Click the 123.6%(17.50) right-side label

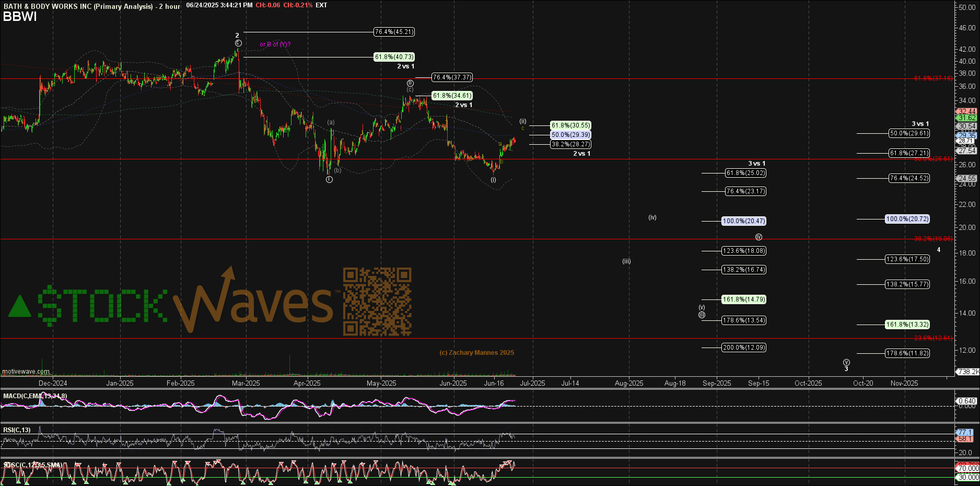907,259
